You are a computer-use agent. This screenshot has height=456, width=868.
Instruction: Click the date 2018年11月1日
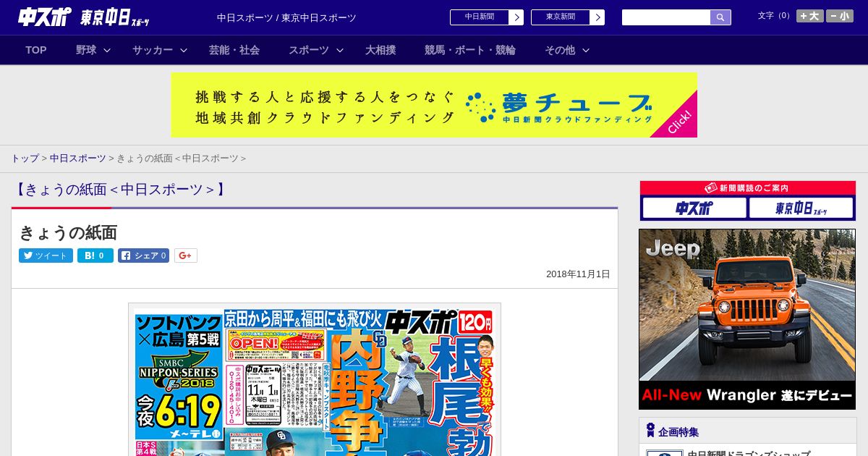pyautogui.click(x=578, y=274)
